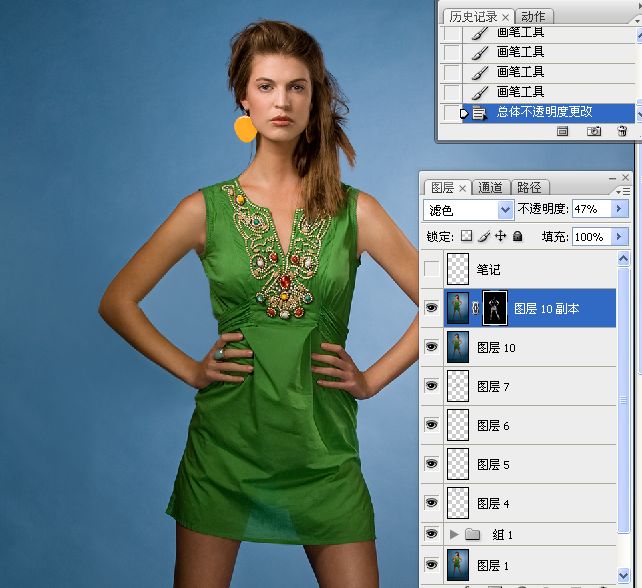
Task: Close the 历史记录 tab with its X
Action: [506, 18]
